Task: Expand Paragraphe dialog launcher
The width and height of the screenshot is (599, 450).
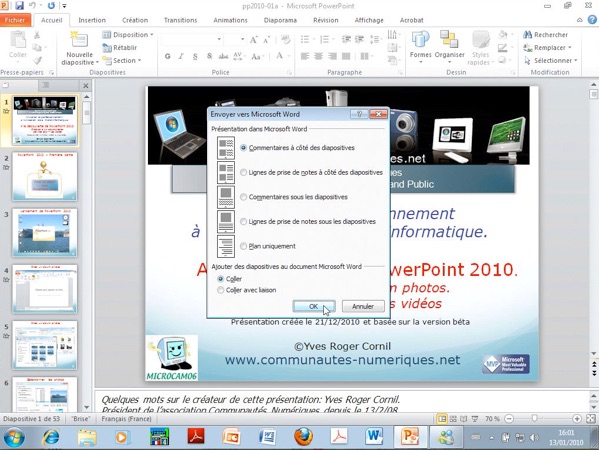Action: tap(400, 72)
